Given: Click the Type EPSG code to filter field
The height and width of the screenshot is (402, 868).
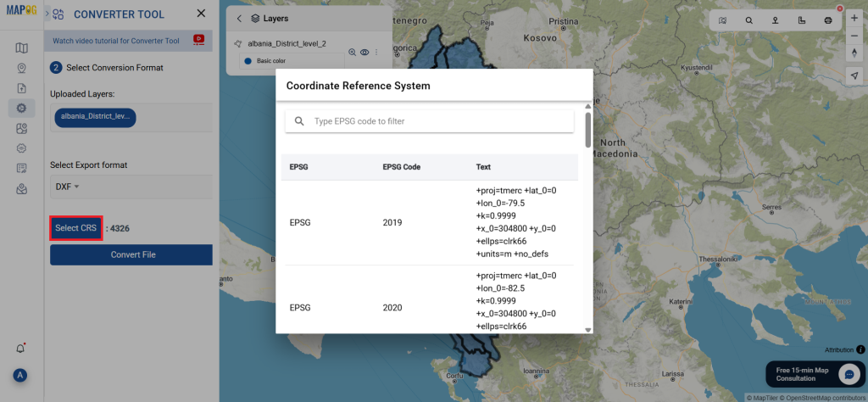Looking at the screenshot, I should tap(430, 121).
